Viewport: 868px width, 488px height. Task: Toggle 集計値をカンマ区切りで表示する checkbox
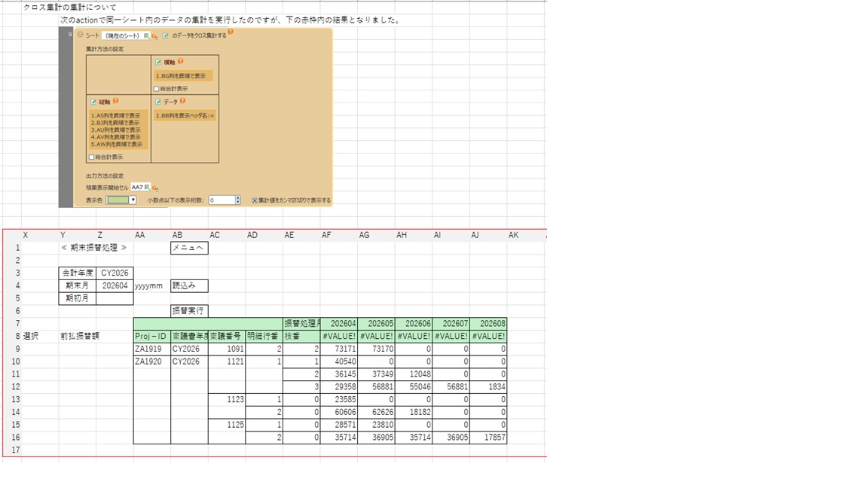tap(255, 200)
